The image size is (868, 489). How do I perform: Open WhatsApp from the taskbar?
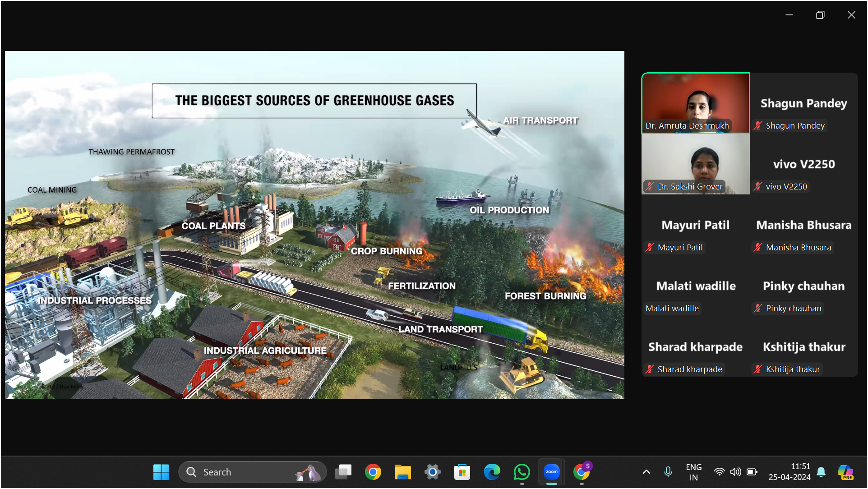coord(522,472)
